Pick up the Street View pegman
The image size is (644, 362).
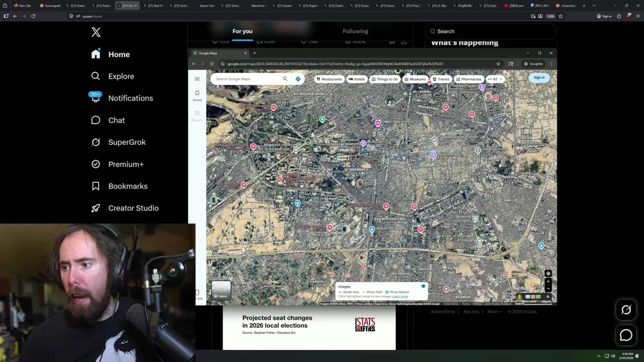click(x=519, y=297)
